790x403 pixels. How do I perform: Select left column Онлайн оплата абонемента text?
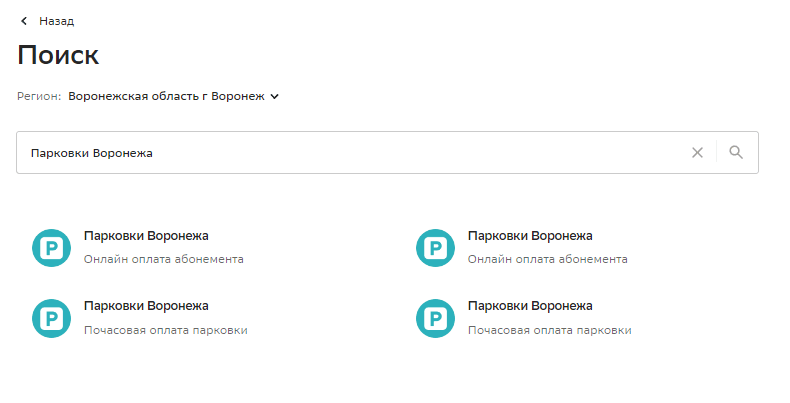point(164,259)
